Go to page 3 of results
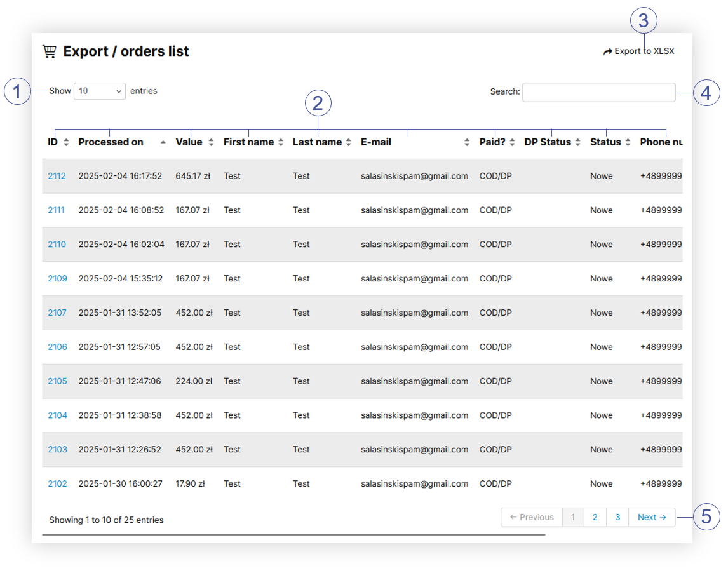This screenshot has height=573, width=728. click(617, 517)
